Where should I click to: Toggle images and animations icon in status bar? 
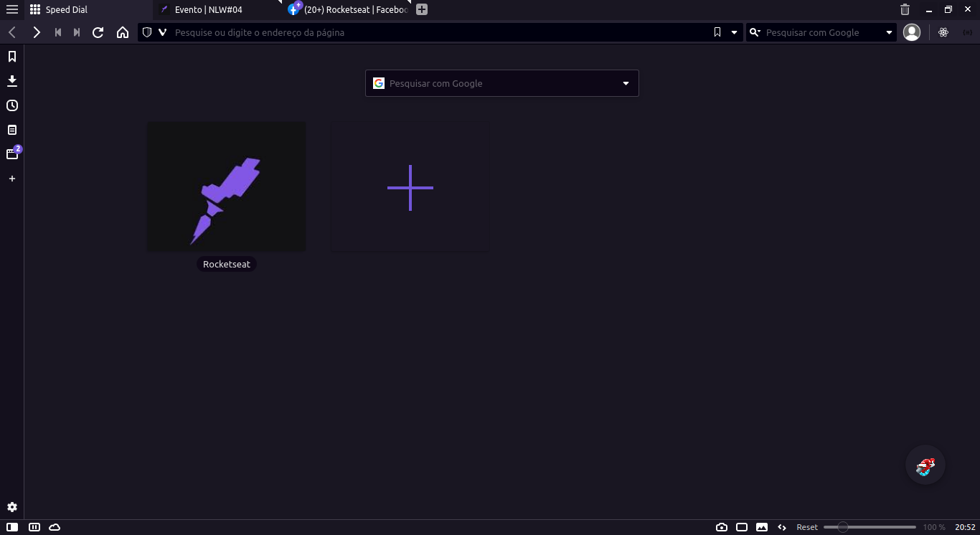pyautogui.click(x=762, y=527)
